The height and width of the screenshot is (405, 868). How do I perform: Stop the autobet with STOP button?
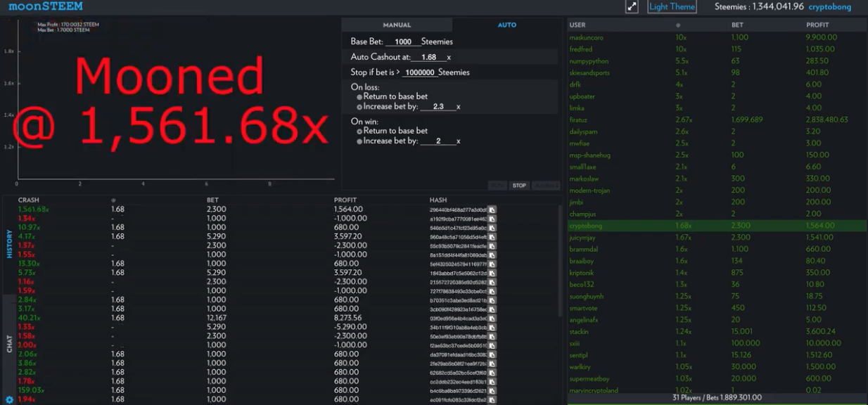pyautogui.click(x=519, y=186)
